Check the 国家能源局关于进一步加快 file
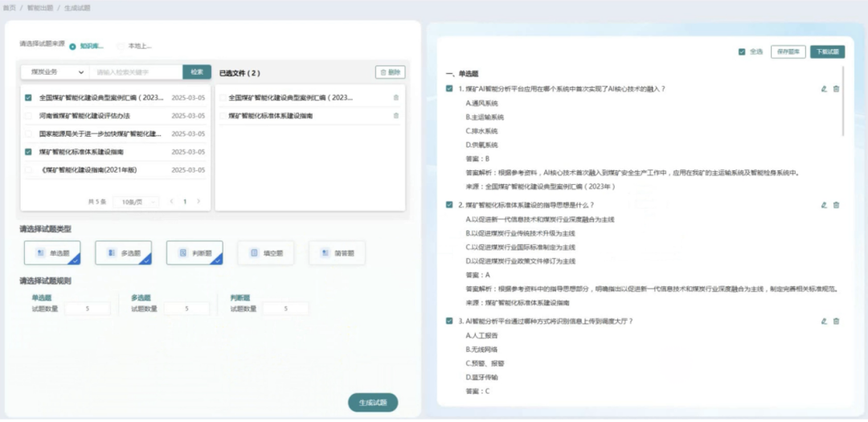The image size is (868, 422). [28, 133]
